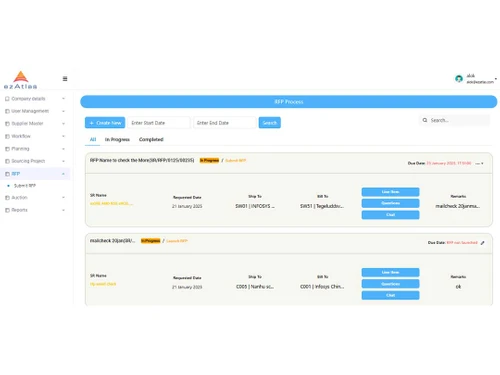Viewport: 500px width, 375px height.
Task: Click the 'RFP Name to check the More' title
Action: point(142,160)
